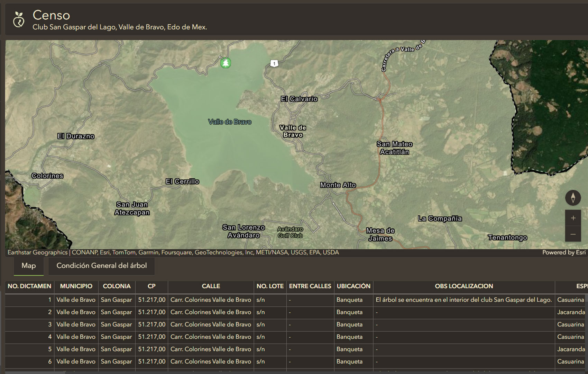This screenshot has width=588, height=374.
Task: Click the Mesa de Jaimes map label
Action: pyautogui.click(x=380, y=234)
